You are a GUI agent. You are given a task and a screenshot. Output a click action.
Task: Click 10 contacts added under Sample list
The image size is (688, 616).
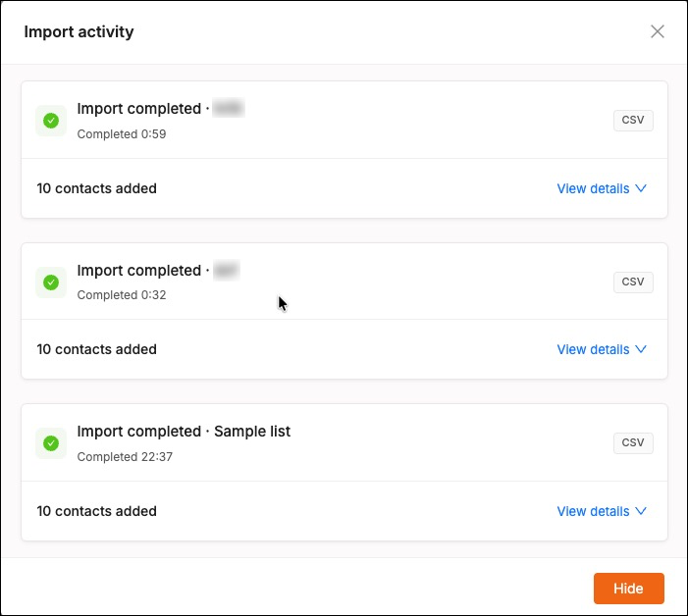(96, 511)
